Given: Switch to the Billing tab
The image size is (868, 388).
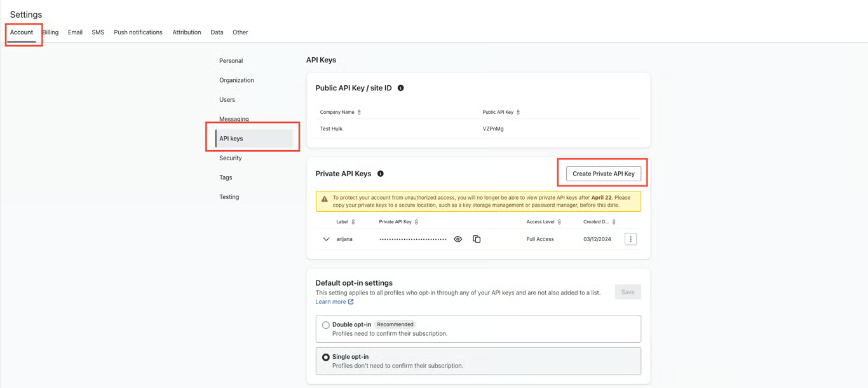Looking at the screenshot, I should [x=50, y=32].
